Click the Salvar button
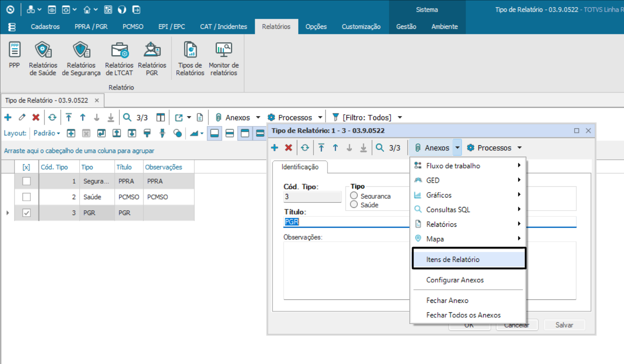This screenshot has width=624, height=364. (x=564, y=325)
